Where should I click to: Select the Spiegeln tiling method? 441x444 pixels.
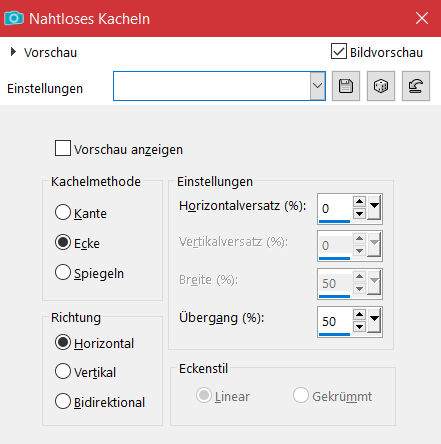click(63, 272)
